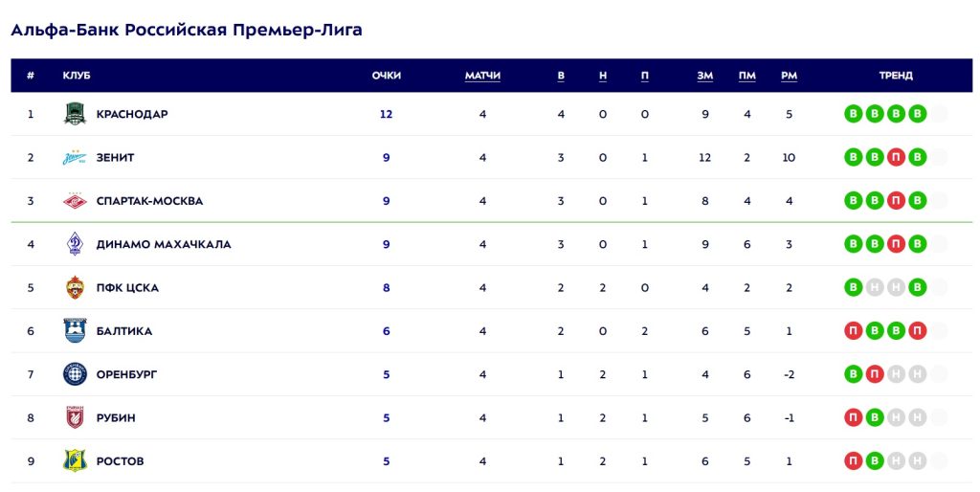This screenshot has height=492, width=980.
Task: Select the PFC CSKA club logo
Action: click(75, 287)
